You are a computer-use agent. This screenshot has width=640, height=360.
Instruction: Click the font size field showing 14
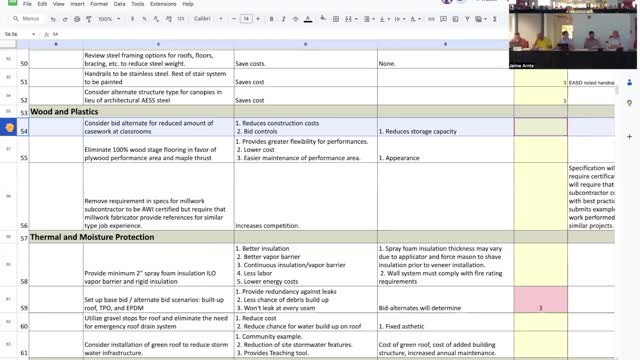(x=246, y=19)
